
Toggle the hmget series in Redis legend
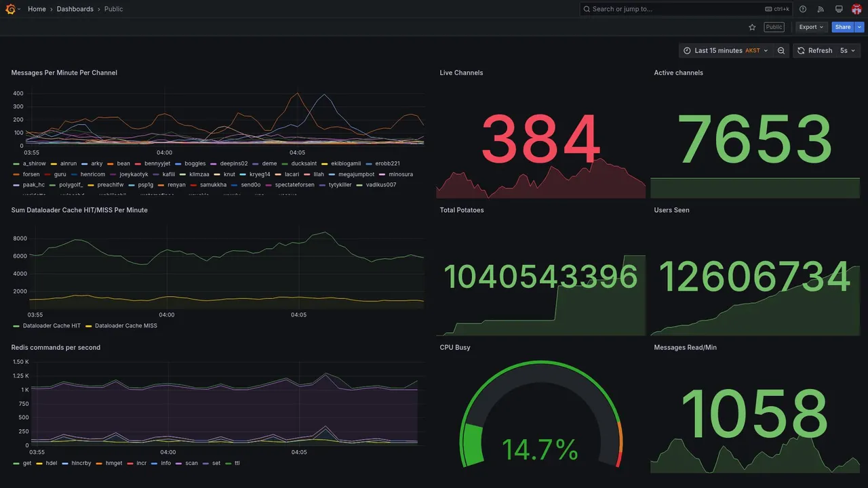(114, 464)
